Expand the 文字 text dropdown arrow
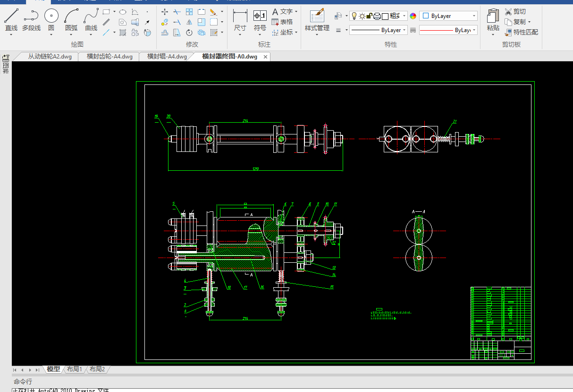573x392 pixels. coord(296,11)
